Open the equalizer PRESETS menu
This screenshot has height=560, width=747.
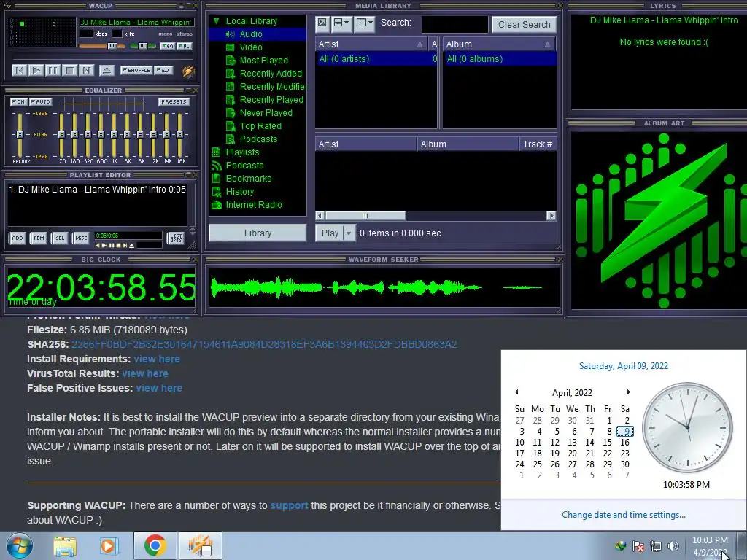coord(174,101)
